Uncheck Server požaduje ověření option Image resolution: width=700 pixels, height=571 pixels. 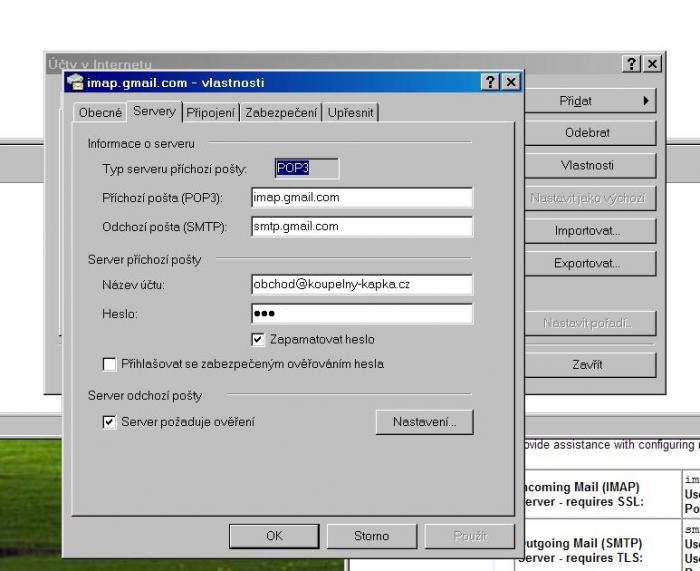click(110, 422)
